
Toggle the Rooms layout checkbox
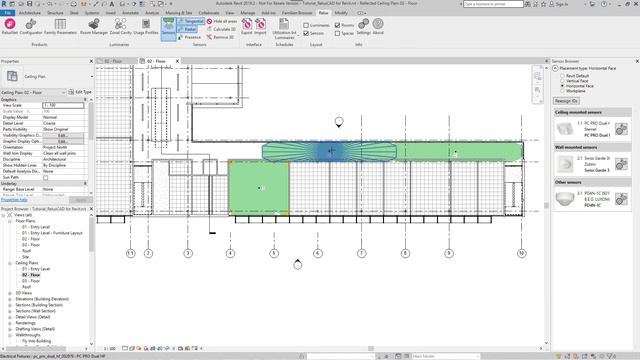point(337,25)
